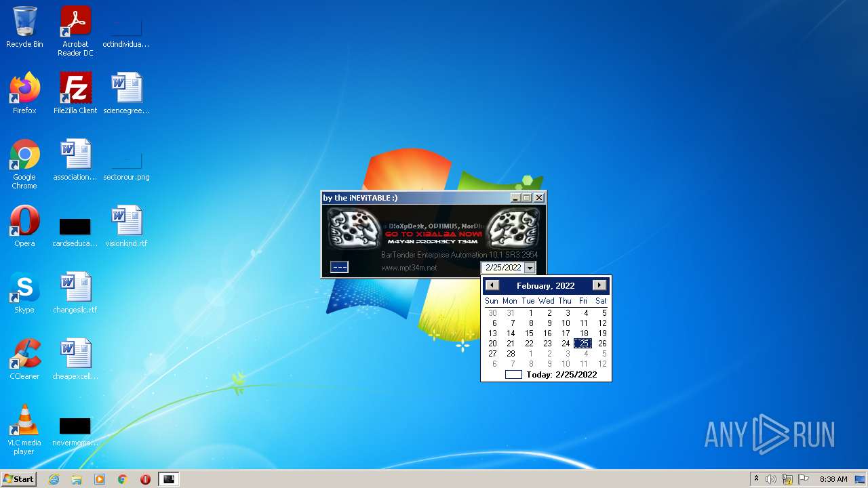Viewport: 868px width, 488px height.
Task: Go to previous month in calendar
Action: 492,285
